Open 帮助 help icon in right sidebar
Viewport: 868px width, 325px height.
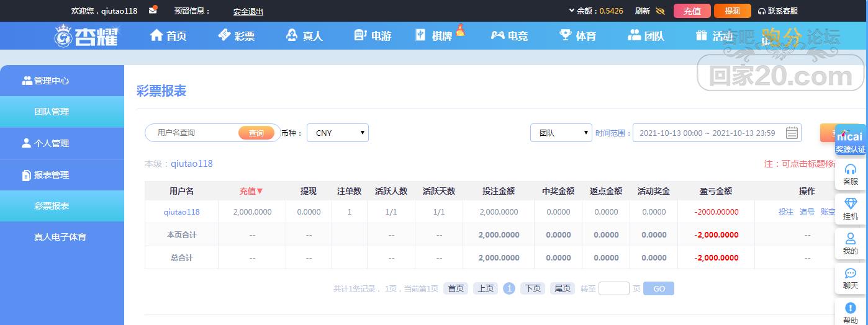(851, 312)
